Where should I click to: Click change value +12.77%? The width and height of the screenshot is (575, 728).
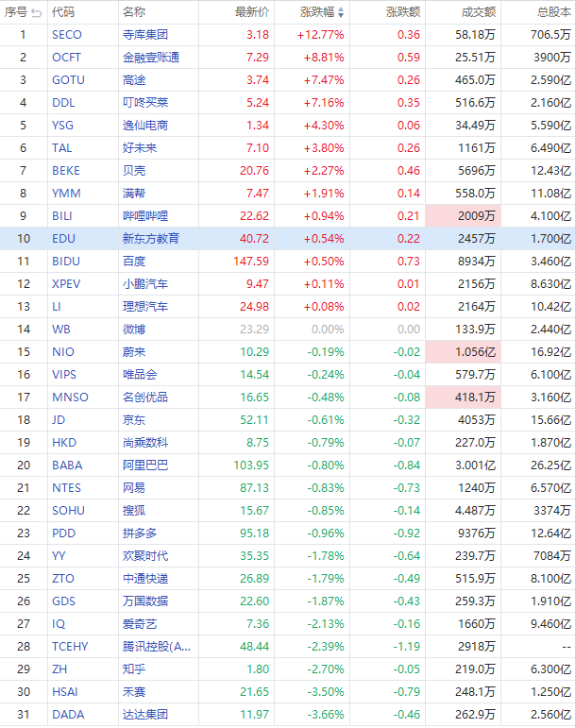tap(321, 35)
